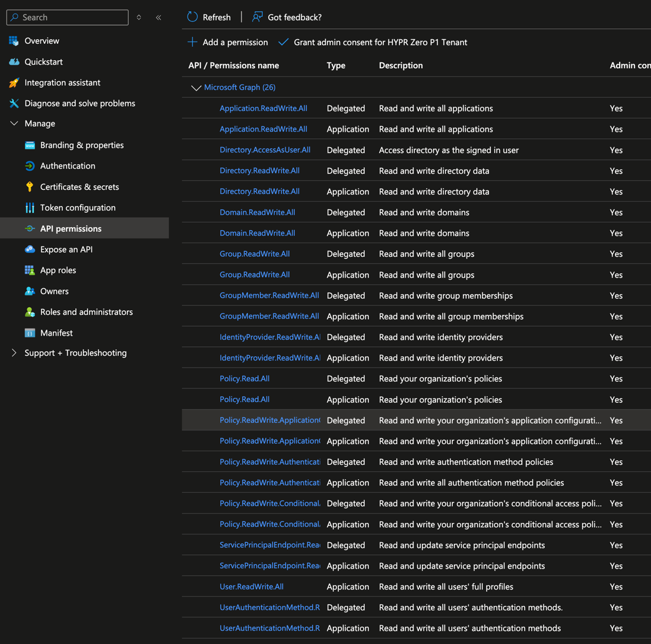The image size is (651, 644).
Task: Toggle the expand/collapse arrows next to Search
Action: tap(139, 17)
